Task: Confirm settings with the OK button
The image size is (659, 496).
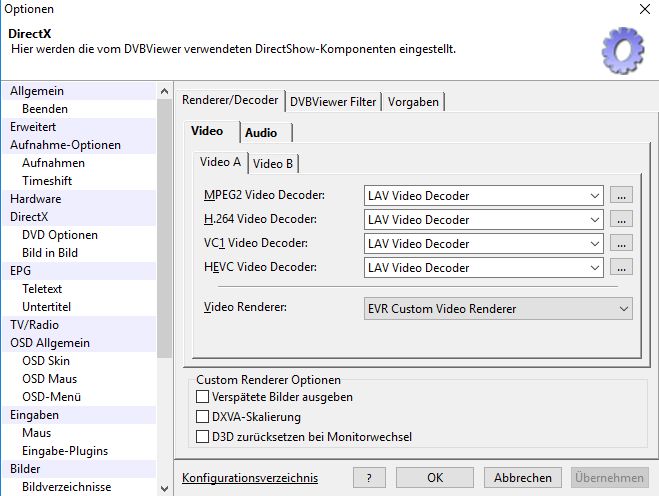Action: [435, 478]
